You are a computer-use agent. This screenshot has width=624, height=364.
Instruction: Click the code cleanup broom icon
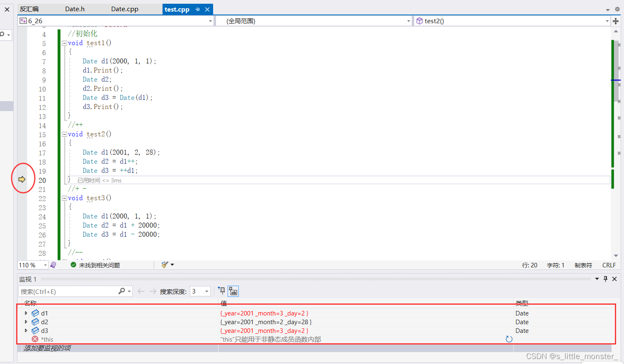165,265
